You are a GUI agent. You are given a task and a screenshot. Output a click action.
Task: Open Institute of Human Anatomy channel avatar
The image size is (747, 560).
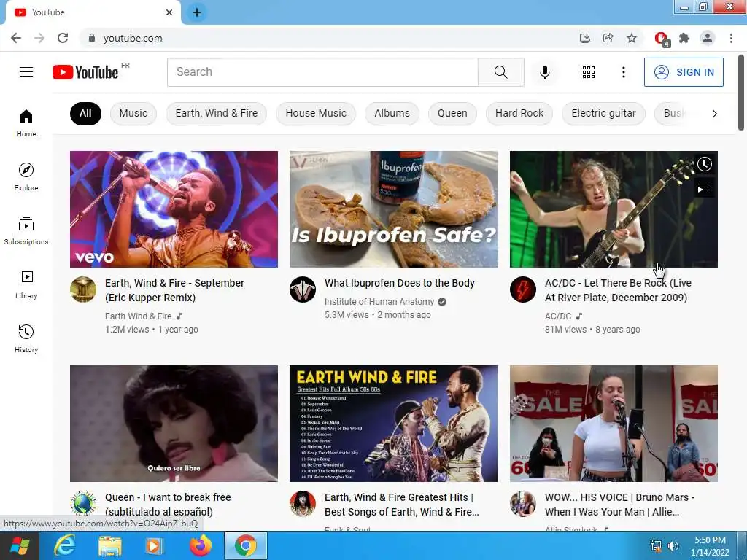(x=303, y=289)
